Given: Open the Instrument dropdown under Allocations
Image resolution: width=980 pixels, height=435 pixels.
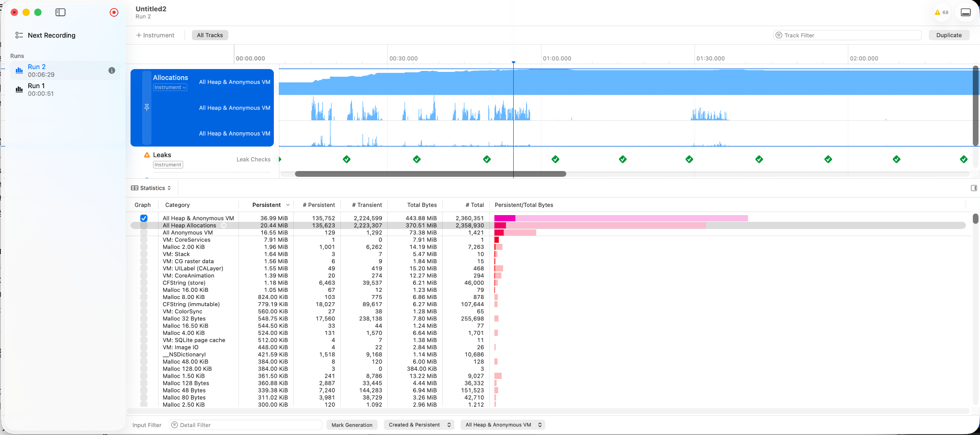Looking at the screenshot, I should (170, 88).
